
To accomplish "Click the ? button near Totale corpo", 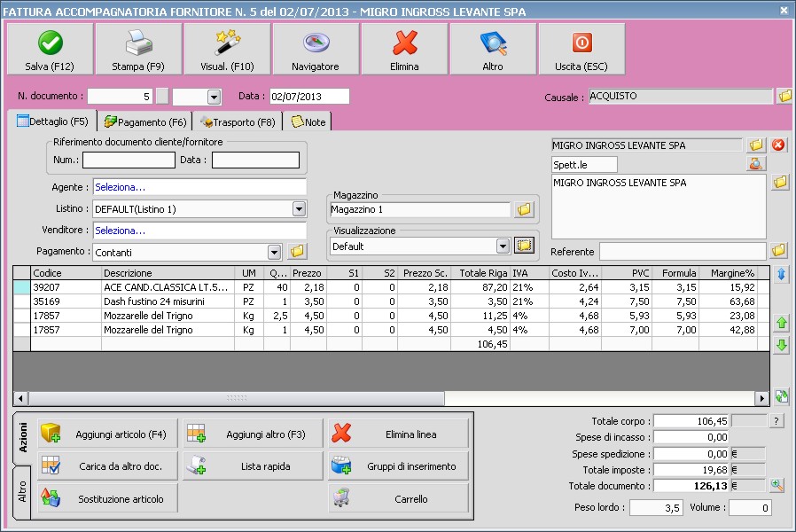I will 776,421.
